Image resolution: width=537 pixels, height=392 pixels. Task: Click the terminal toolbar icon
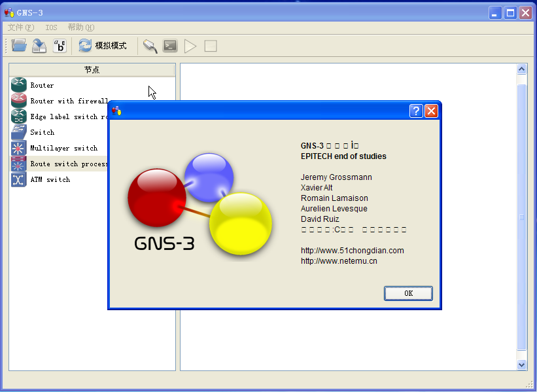pyautogui.click(x=170, y=46)
